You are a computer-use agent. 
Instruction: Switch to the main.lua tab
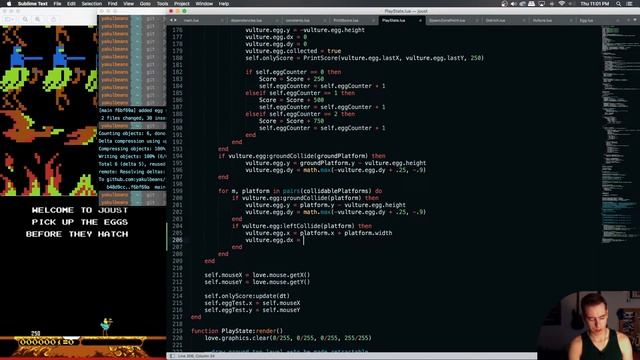coord(191,20)
